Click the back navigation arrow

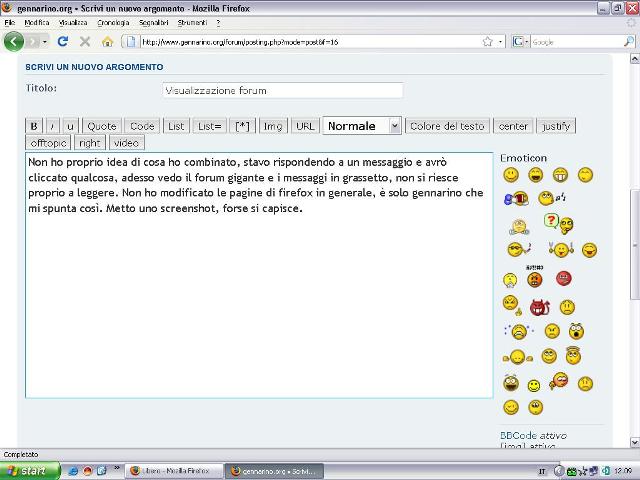click(x=14, y=41)
